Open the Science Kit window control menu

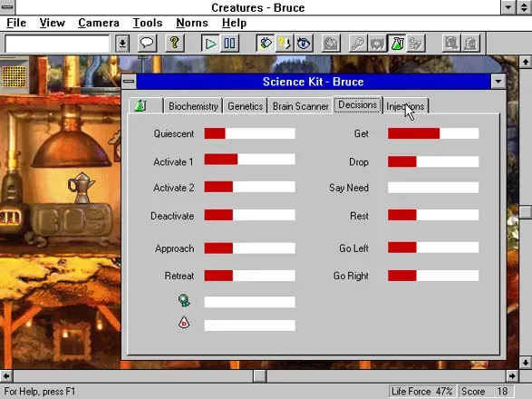129,82
